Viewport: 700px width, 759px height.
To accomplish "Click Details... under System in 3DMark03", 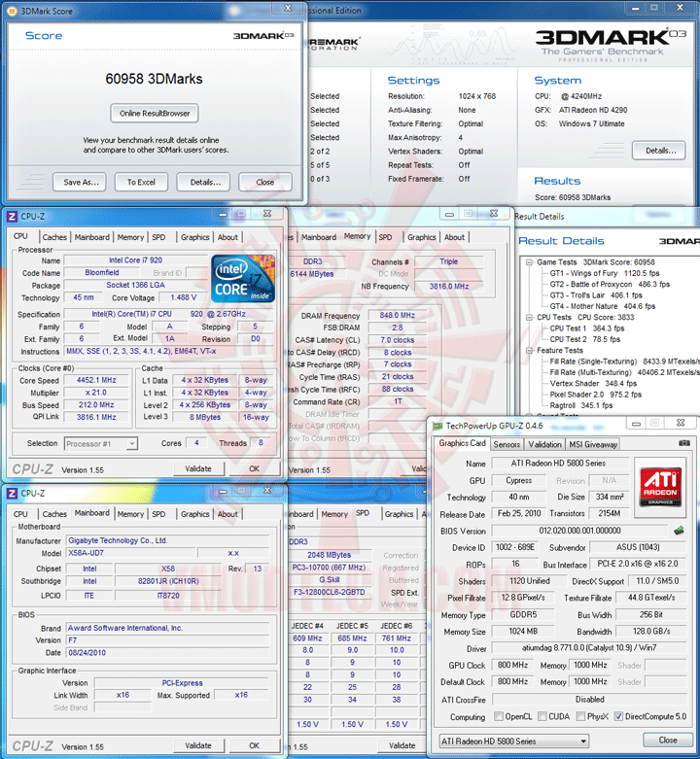I will tap(659, 151).
